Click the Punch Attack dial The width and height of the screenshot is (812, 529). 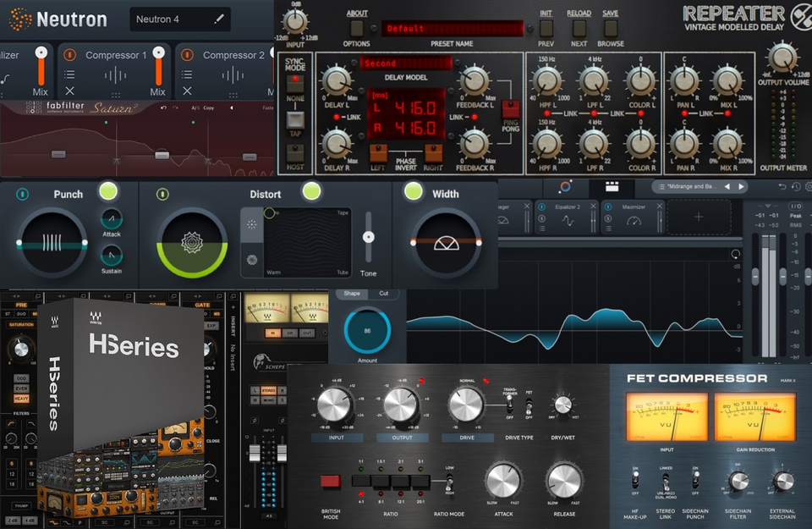click(x=112, y=219)
